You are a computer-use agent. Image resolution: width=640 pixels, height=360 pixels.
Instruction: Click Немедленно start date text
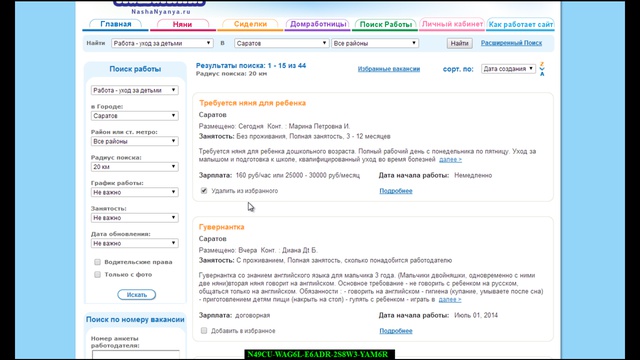coord(473,176)
